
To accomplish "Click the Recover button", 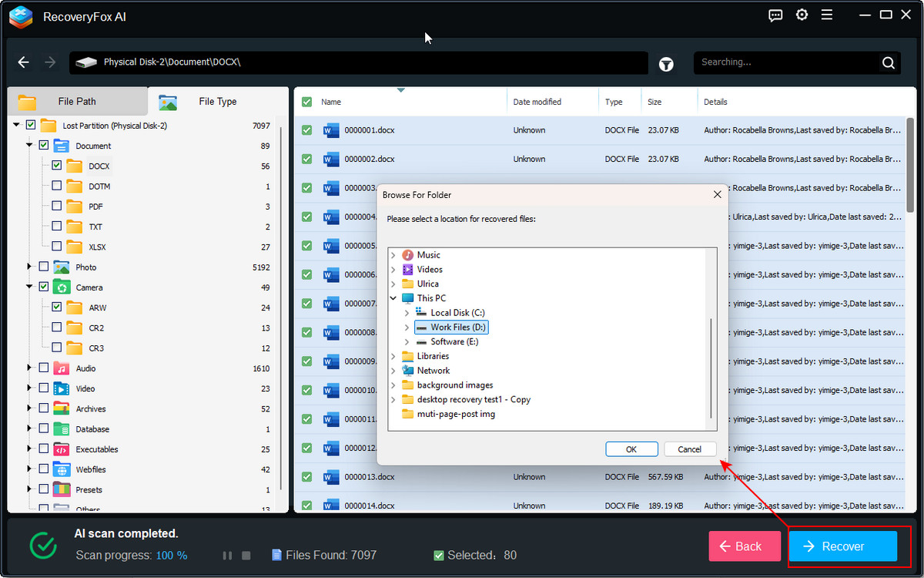I will coord(843,546).
